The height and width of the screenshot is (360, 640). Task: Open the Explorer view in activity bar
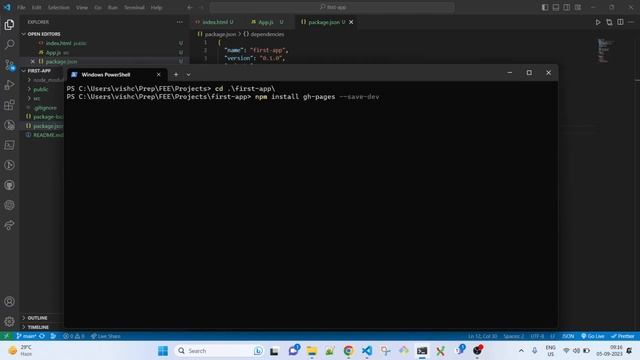[9, 24]
